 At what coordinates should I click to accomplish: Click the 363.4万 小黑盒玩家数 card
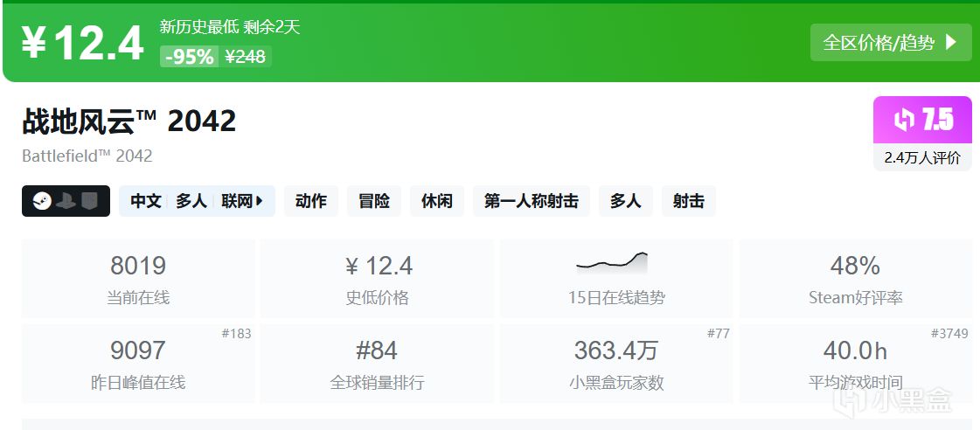click(616, 364)
